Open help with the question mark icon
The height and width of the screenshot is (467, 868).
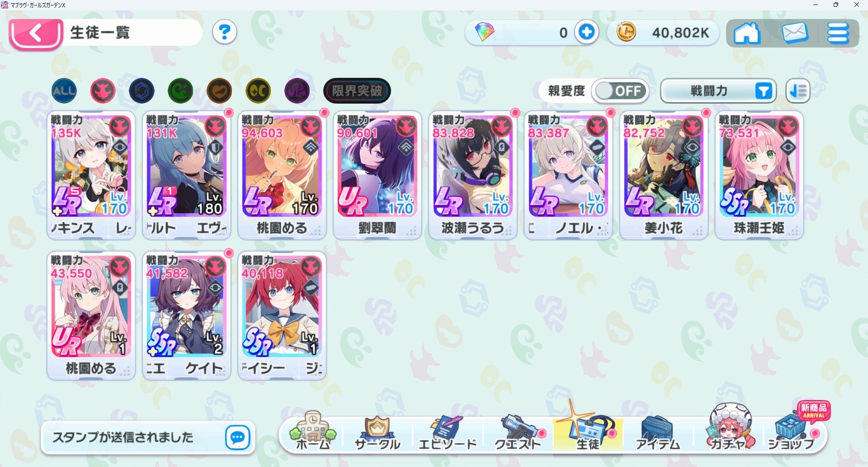click(225, 32)
